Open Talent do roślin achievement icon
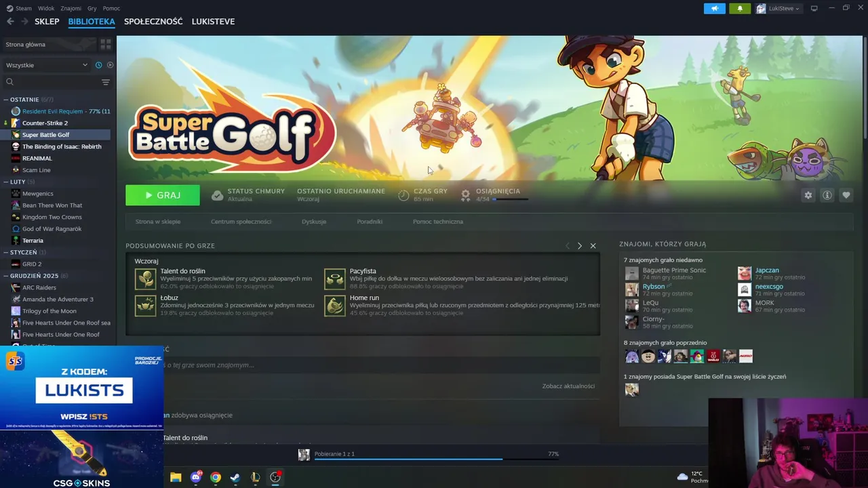This screenshot has width=868, height=488. [x=145, y=279]
